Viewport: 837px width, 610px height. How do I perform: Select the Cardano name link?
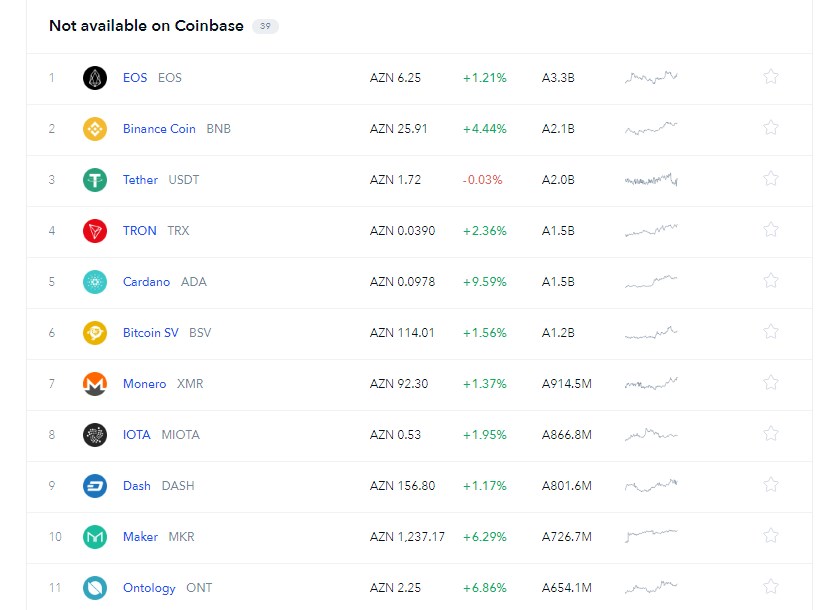click(x=146, y=282)
